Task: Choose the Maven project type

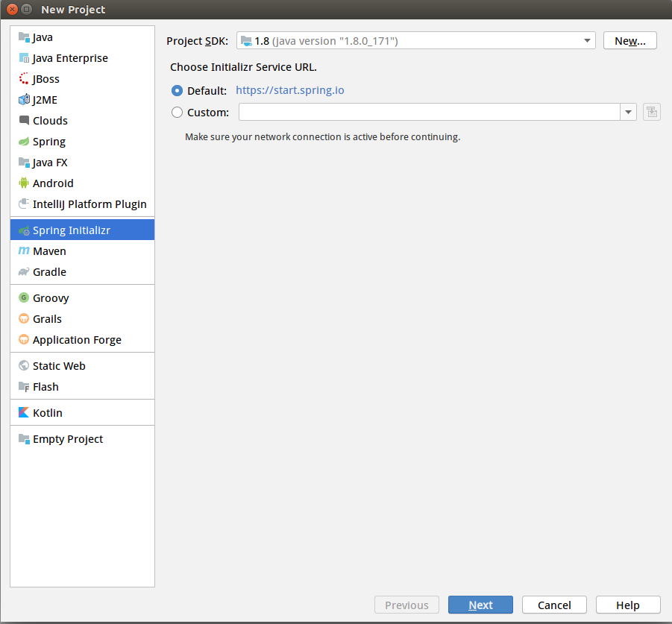Action: coord(82,251)
